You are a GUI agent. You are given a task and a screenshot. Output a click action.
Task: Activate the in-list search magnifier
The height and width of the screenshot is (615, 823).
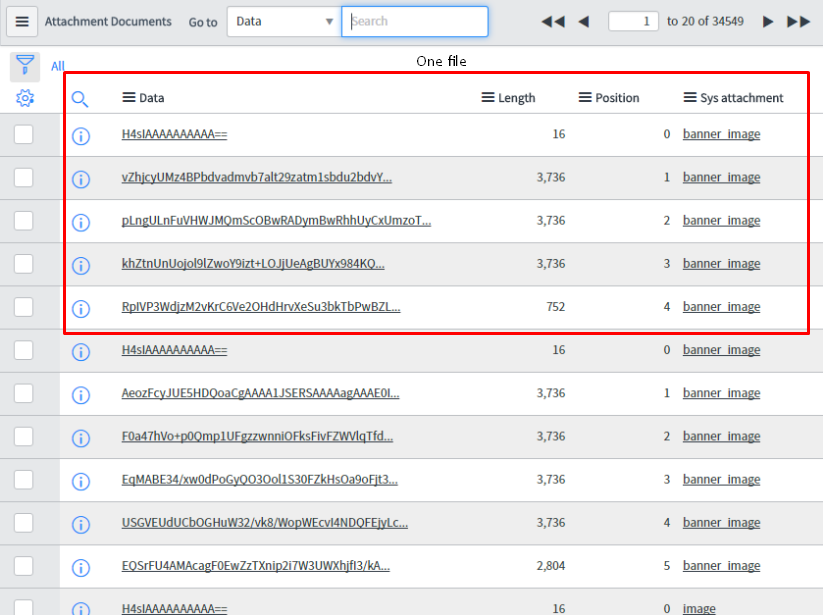tap(80, 98)
